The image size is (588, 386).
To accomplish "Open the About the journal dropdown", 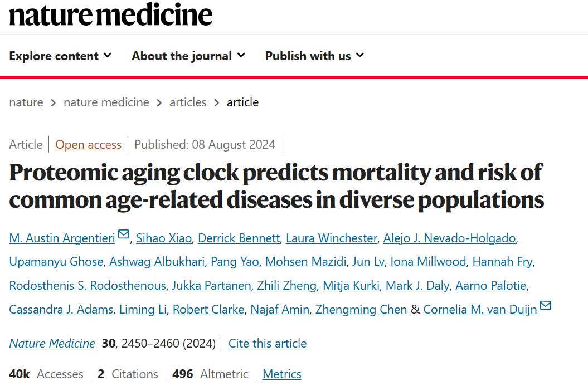I will pos(188,56).
